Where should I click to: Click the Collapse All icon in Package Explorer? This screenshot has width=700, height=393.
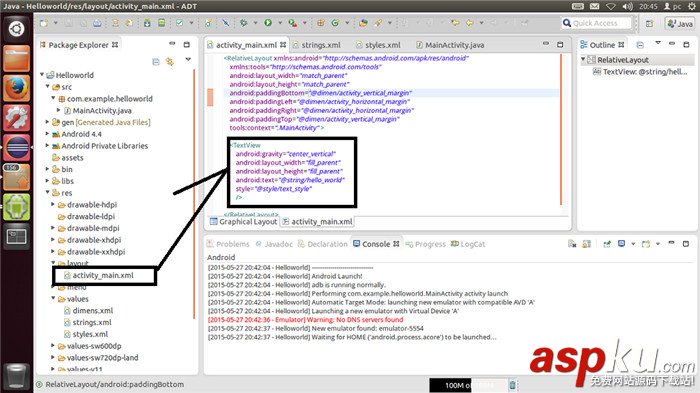coord(156,62)
